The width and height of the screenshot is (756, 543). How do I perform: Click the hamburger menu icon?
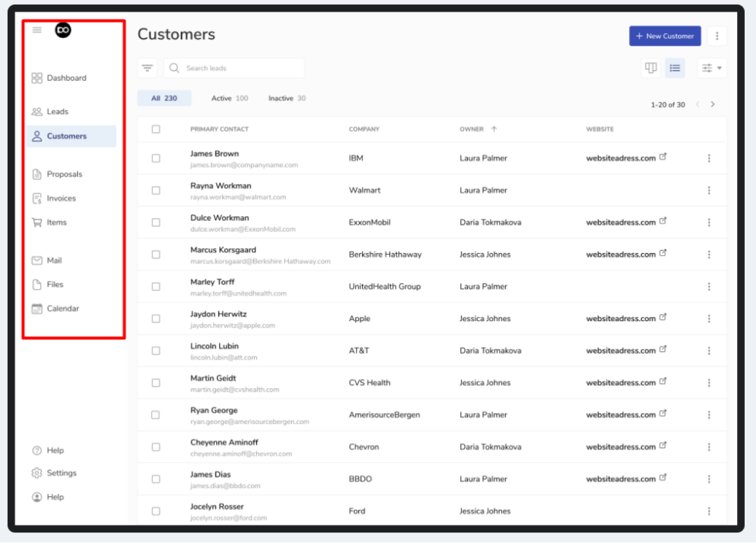pyautogui.click(x=37, y=30)
